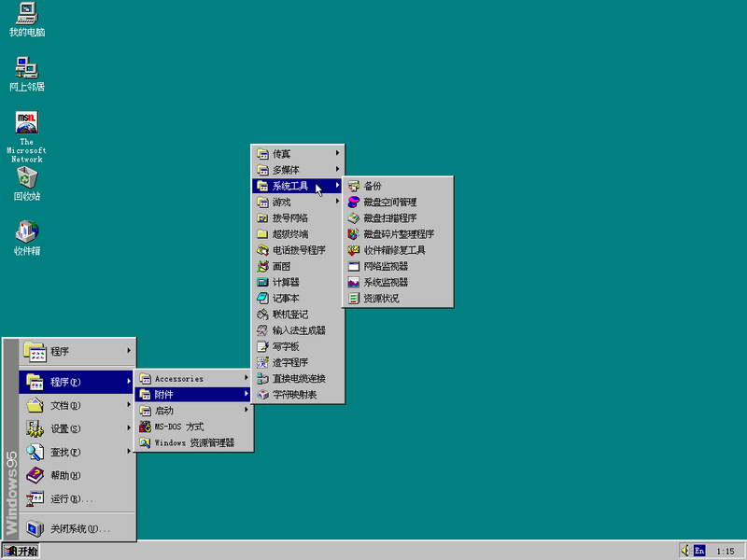Click the 电话拨号程序 icon
Screen dimensions: 747x560
pos(262,250)
